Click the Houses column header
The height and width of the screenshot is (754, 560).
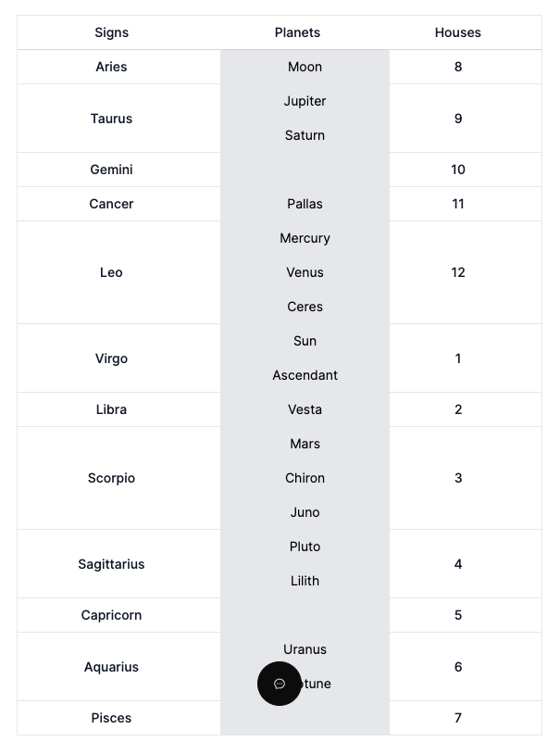click(x=457, y=32)
